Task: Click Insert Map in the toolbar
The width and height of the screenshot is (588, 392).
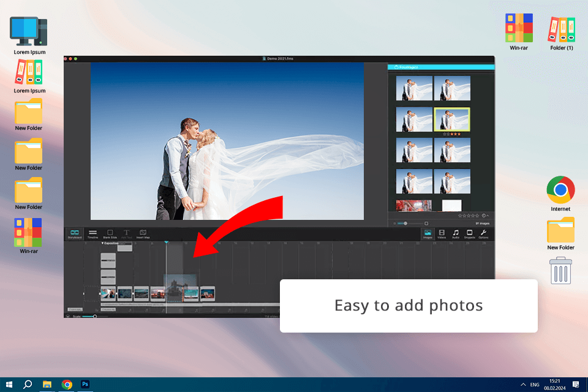Action: click(143, 234)
